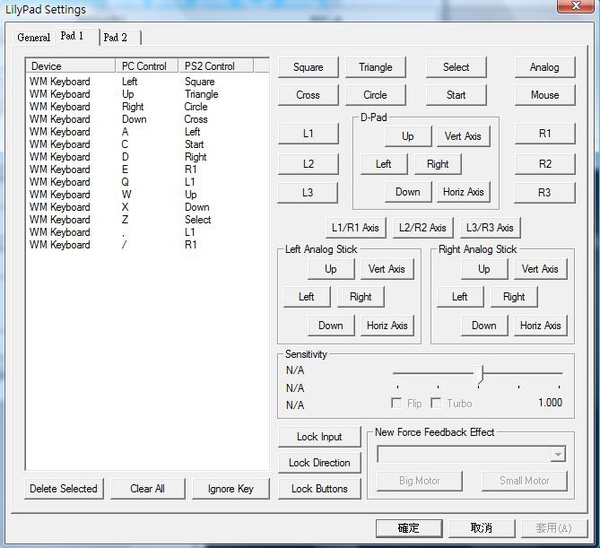Click the Analog button
The image size is (600, 548).
[545, 67]
